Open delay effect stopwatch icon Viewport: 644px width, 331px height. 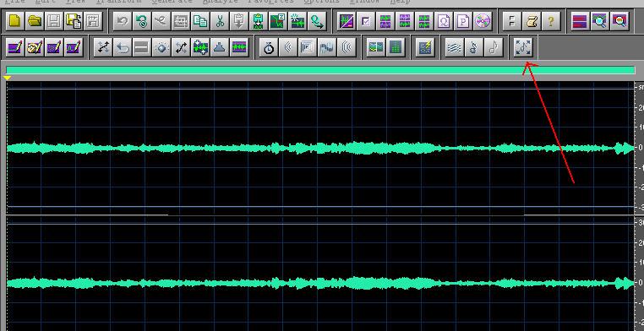tap(269, 48)
